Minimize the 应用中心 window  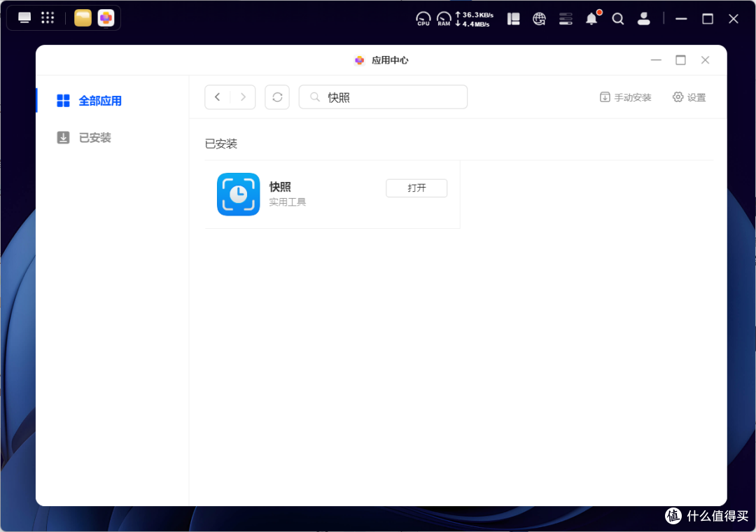[656, 59]
